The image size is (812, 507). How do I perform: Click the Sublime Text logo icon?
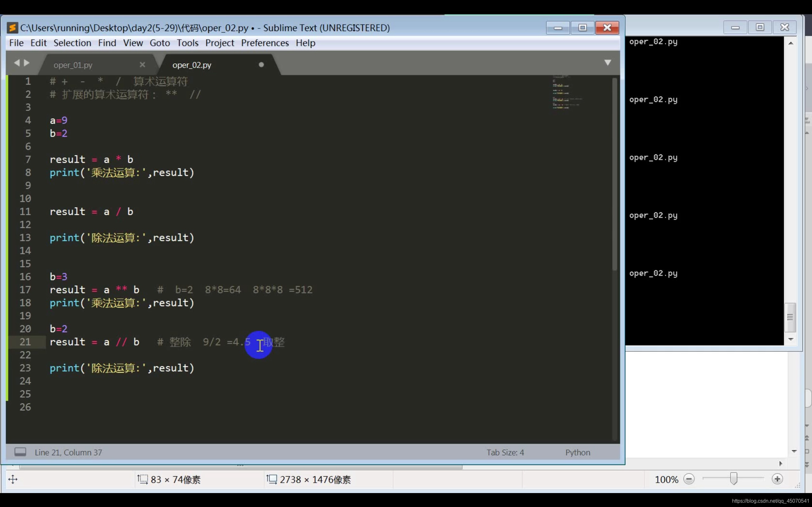click(x=12, y=28)
